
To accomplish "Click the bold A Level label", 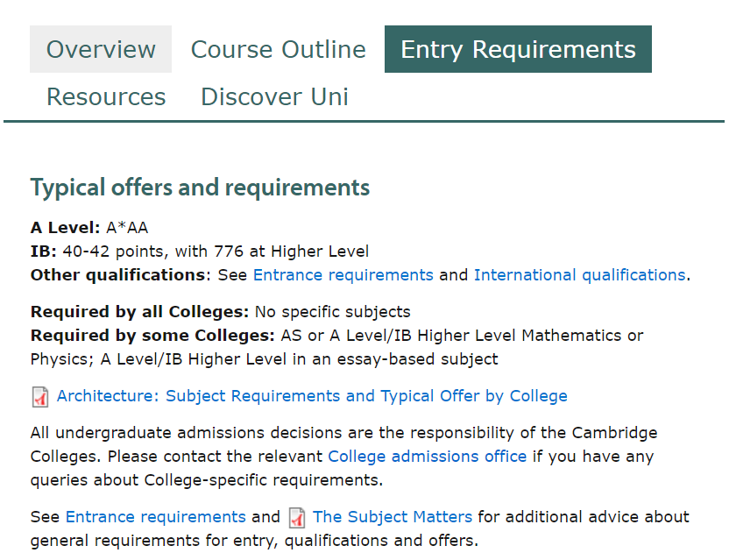I will (66, 228).
